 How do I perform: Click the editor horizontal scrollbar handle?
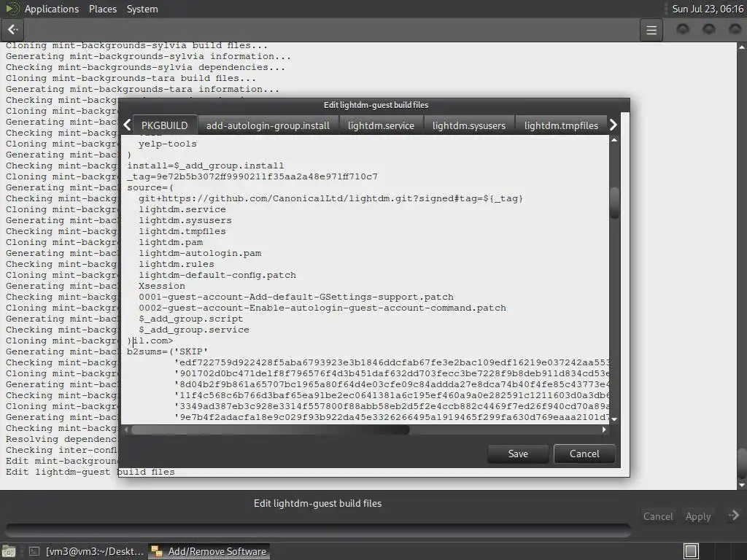[x=270, y=429]
